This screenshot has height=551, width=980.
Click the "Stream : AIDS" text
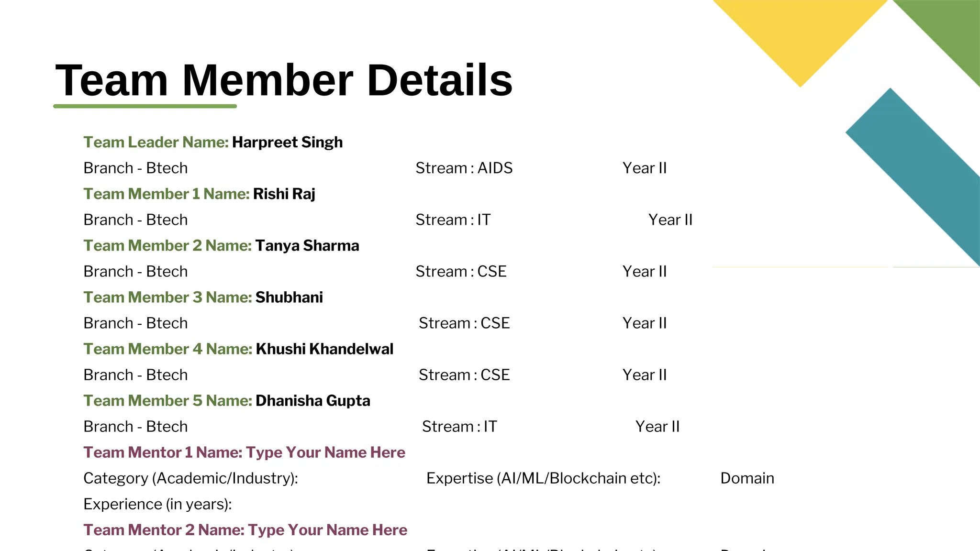point(464,168)
